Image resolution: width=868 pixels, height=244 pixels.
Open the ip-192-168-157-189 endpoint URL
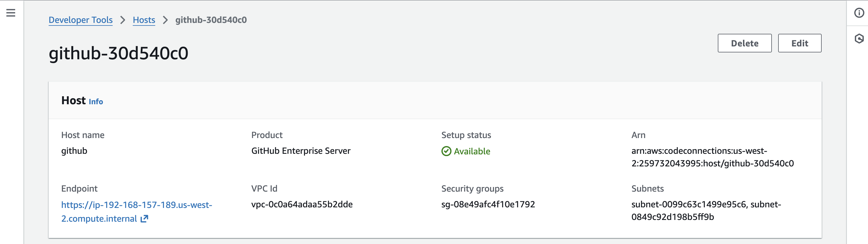pyautogui.click(x=136, y=212)
